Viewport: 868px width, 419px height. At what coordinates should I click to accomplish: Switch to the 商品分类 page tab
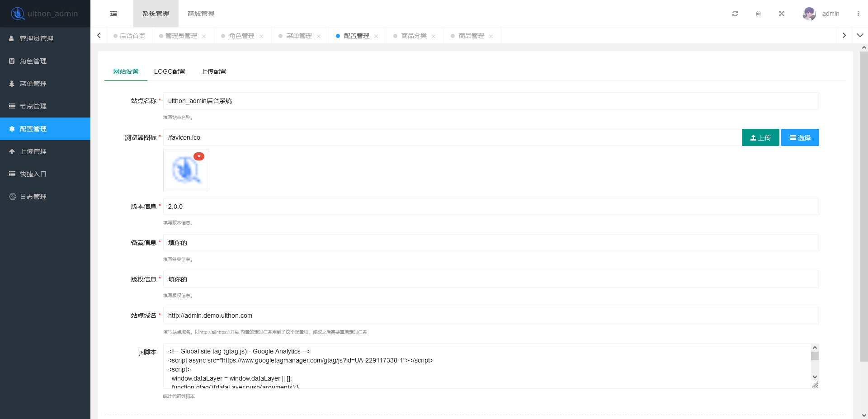[414, 36]
